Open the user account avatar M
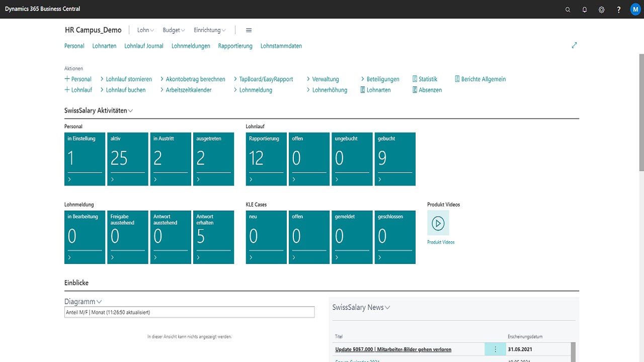The width and height of the screenshot is (644, 362). [635, 9]
